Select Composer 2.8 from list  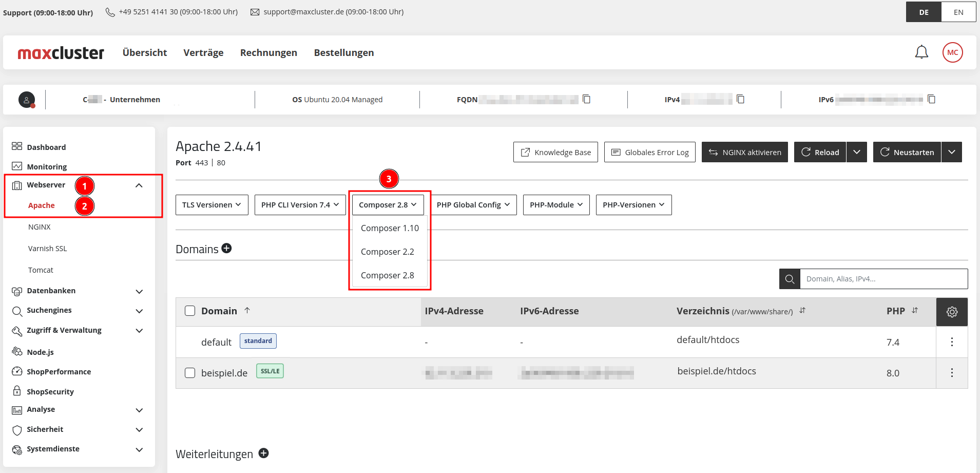click(388, 275)
